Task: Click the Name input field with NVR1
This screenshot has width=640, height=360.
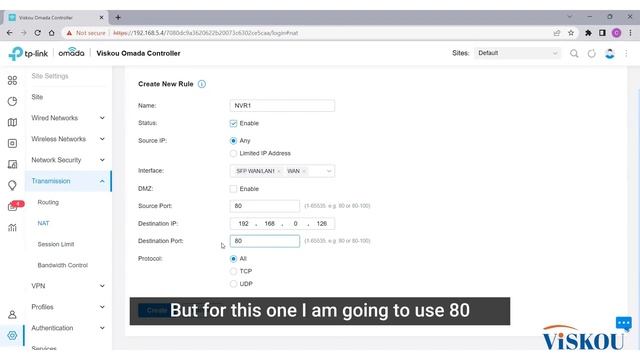Action: [282, 105]
